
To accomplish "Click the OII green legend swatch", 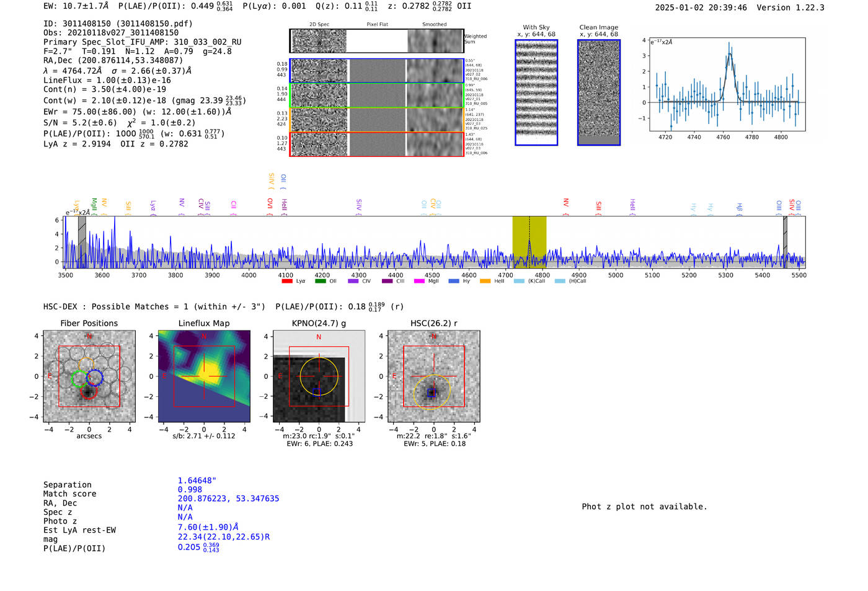I will 320,282.
